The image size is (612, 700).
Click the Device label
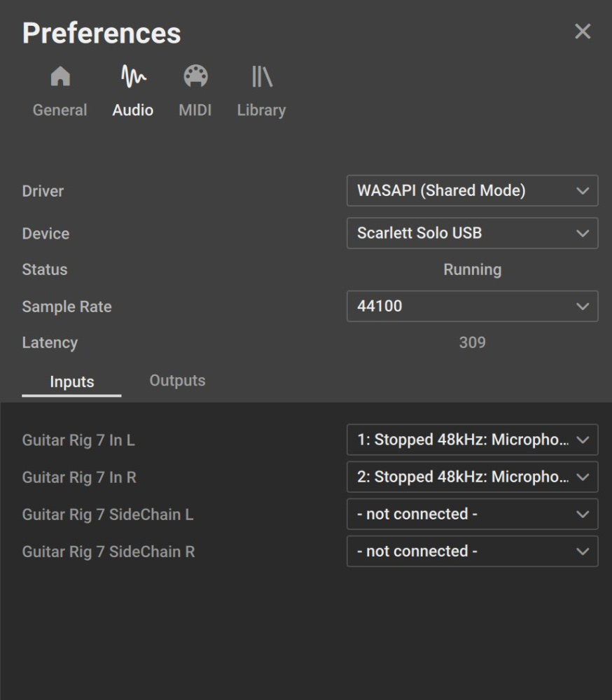46,234
